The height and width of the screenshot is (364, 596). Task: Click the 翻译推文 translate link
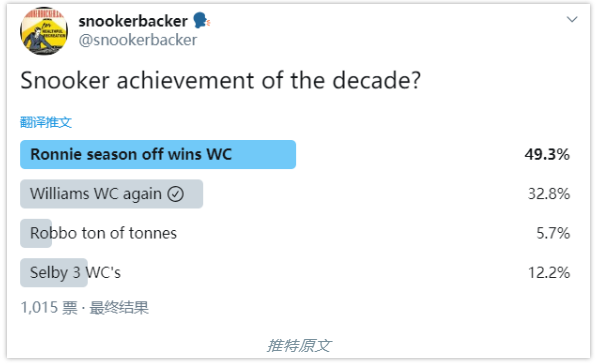click(x=46, y=122)
